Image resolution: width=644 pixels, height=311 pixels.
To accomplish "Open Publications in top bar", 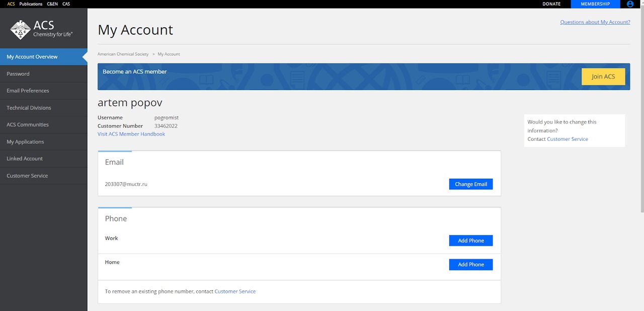I will pyautogui.click(x=31, y=4).
